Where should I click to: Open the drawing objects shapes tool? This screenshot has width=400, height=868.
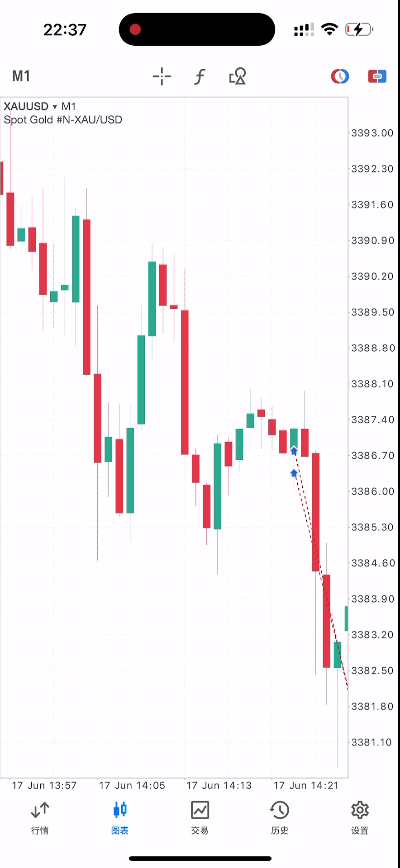coord(238,76)
